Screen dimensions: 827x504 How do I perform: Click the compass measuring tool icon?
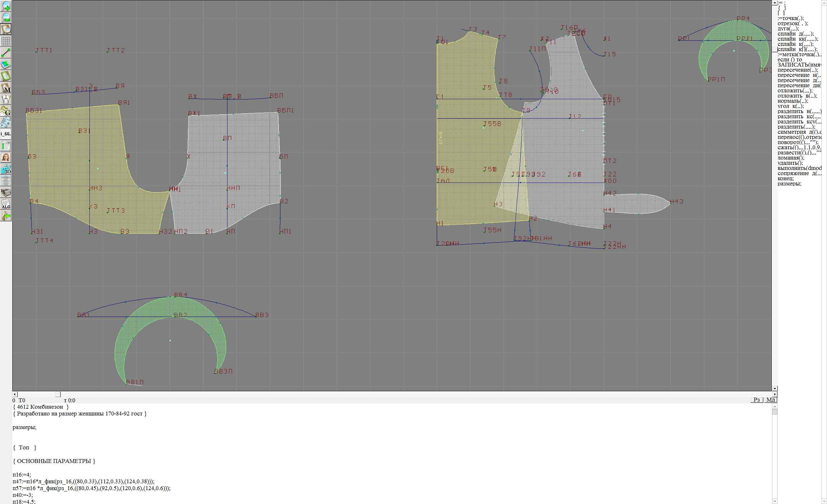(x=6, y=99)
